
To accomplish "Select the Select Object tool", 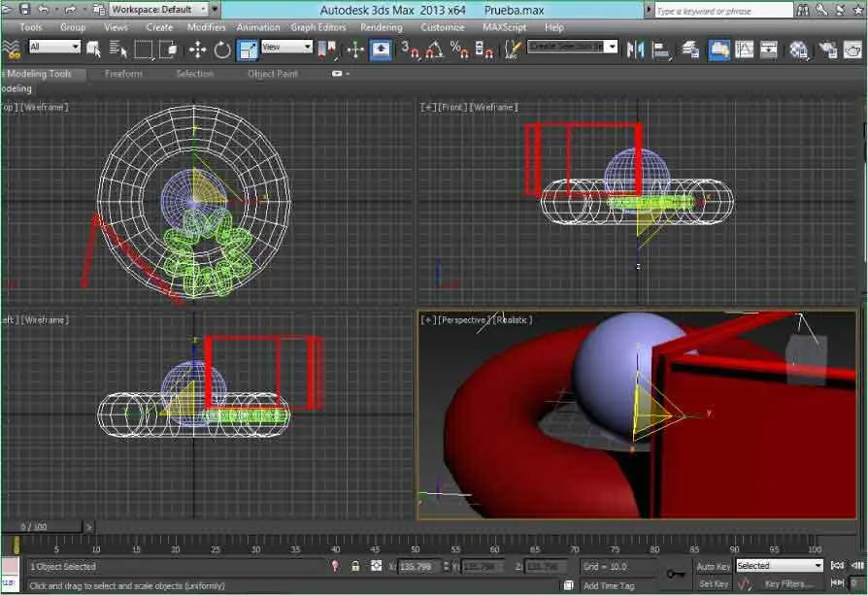I will click(x=93, y=50).
